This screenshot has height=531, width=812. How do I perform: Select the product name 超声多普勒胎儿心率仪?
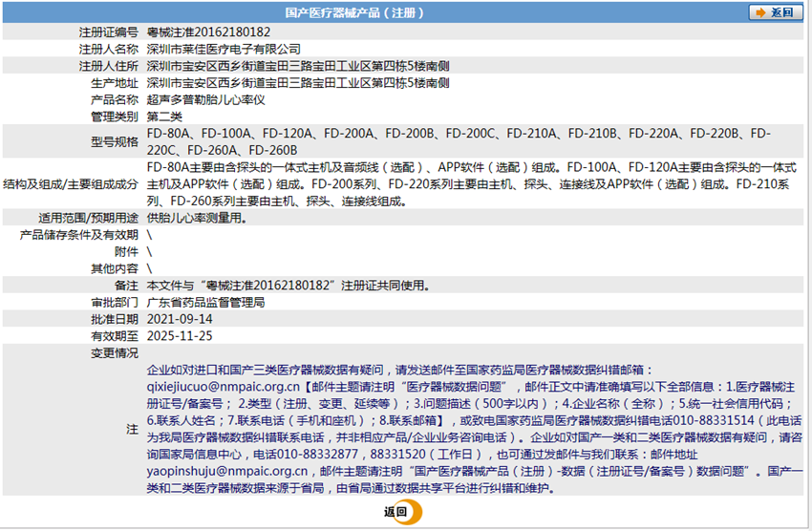tap(205, 100)
